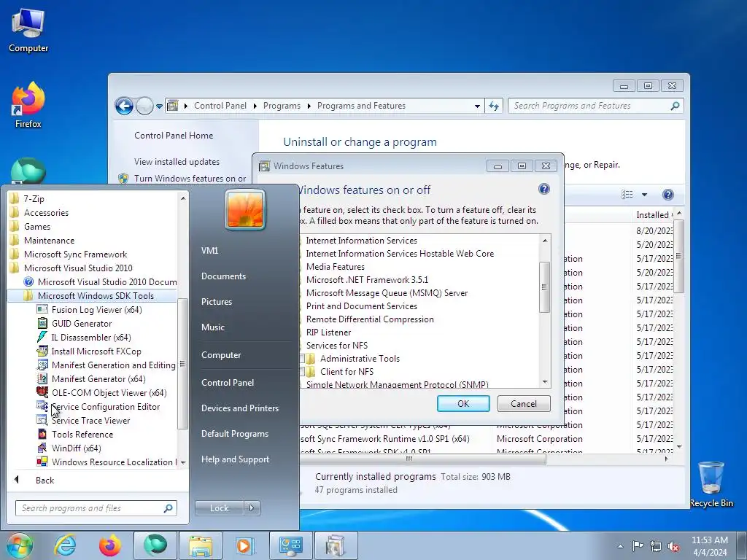Click OK in Windows Features
This screenshot has height=560, width=747.
(x=463, y=404)
